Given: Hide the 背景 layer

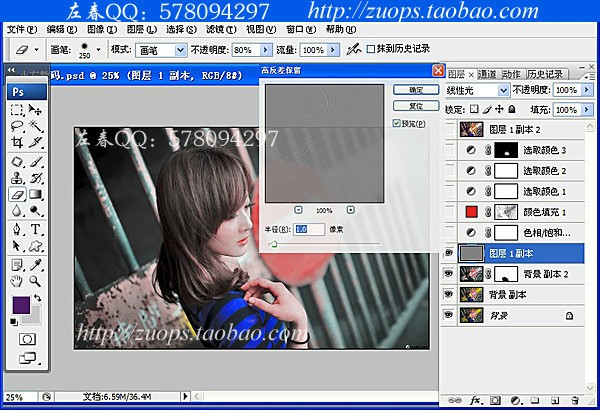Looking at the screenshot, I should (449, 315).
